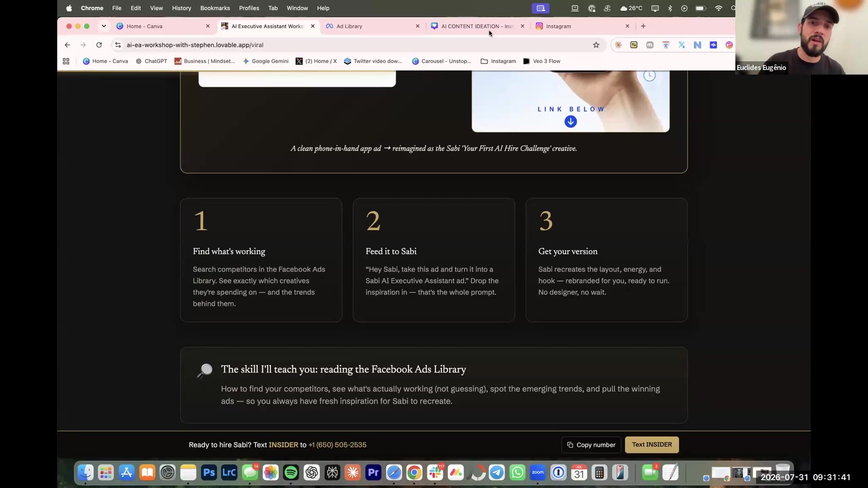Click the blue waveform extension icon
The image size is (868, 488).
click(x=713, y=45)
